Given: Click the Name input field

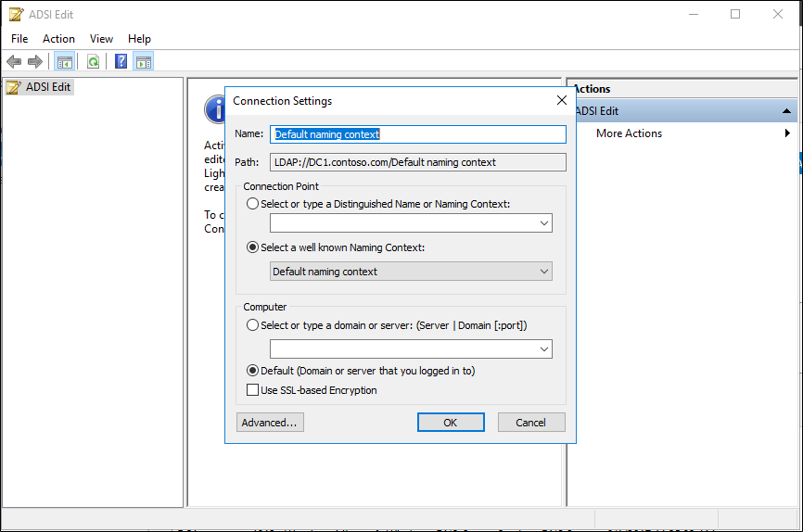Looking at the screenshot, I should pyautogui.click(x=418, y=134).
